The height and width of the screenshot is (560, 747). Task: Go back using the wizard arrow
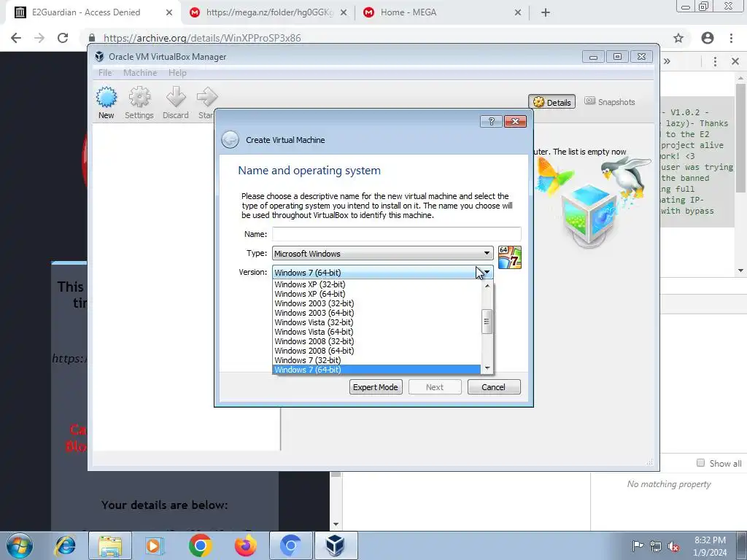pos(230,139)
